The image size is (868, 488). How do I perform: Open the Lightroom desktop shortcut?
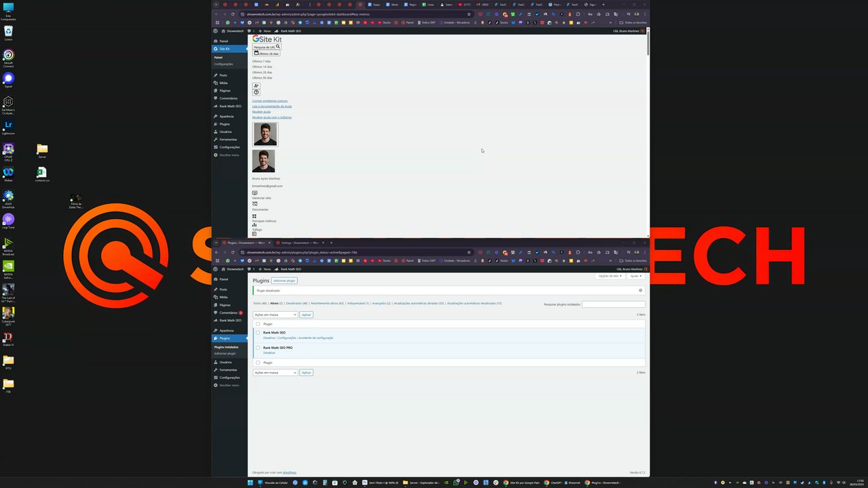pyautogui.click(x=8, y=127)
